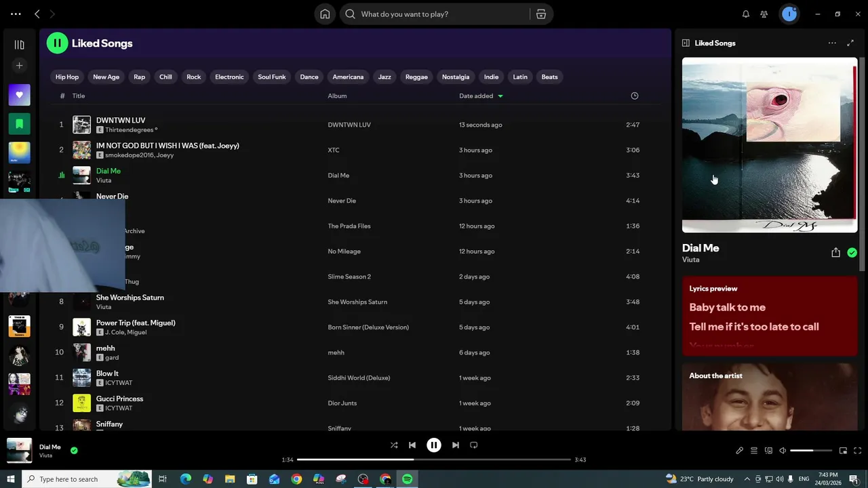The image size is (868, 488).
Task: Expand Your Library sidebar
Action: coord(19,45)
